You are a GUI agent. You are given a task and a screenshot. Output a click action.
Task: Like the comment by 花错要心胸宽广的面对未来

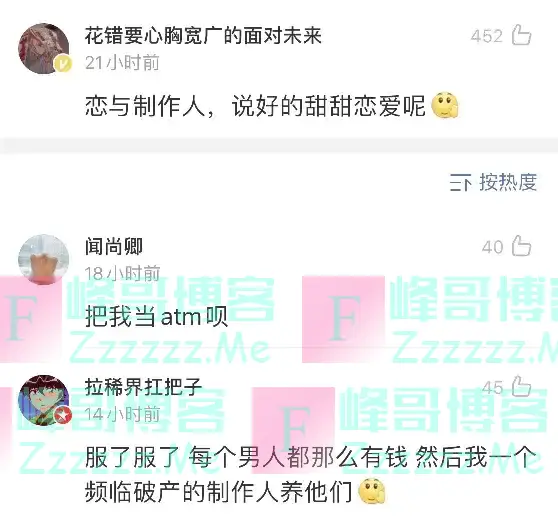point(521,35)
